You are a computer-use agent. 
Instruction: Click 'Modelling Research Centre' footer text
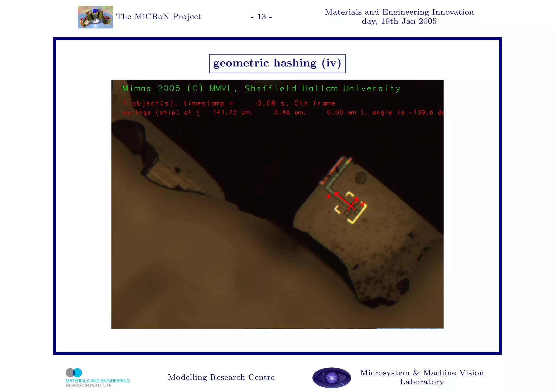tap(221, 377)
